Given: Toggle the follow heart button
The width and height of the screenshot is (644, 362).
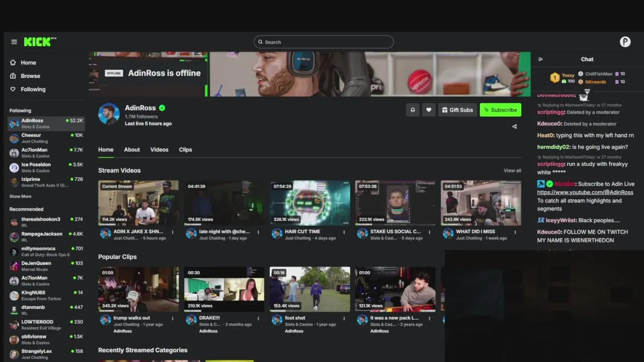Looking at the screenshot, I should [429, 110].
